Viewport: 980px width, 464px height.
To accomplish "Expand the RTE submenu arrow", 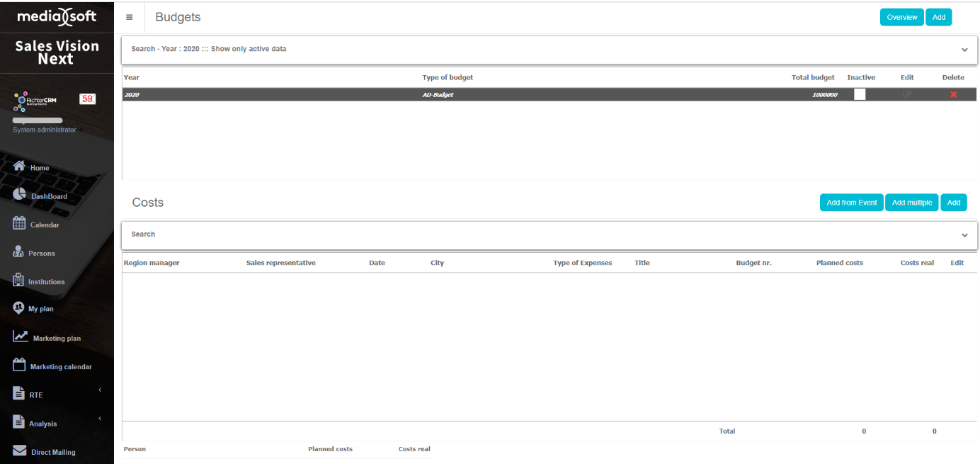I will [x=100, y=390].
